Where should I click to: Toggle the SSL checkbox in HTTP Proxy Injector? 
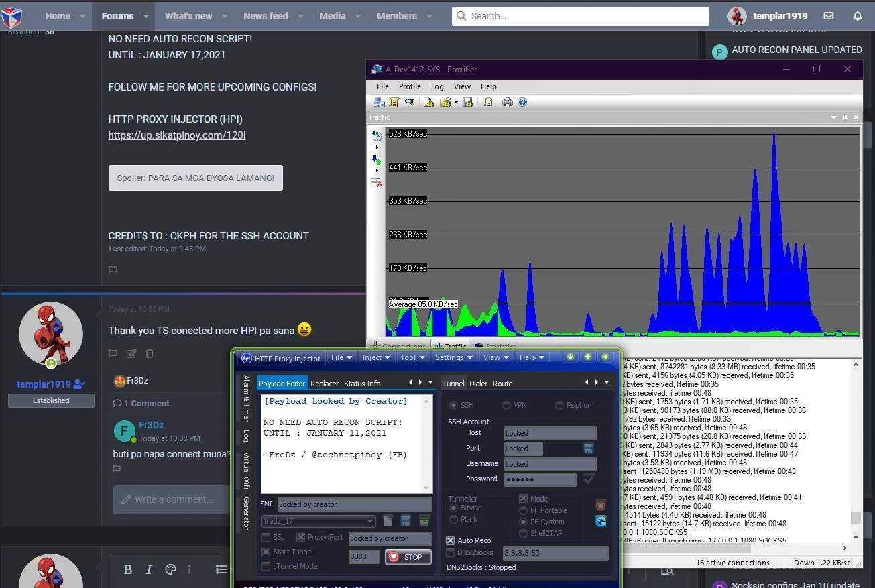pyautogui.click(x=266, y=538)
